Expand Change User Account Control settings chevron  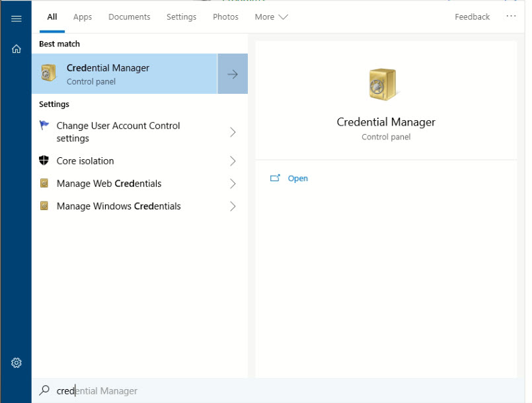tap(232, 132)
